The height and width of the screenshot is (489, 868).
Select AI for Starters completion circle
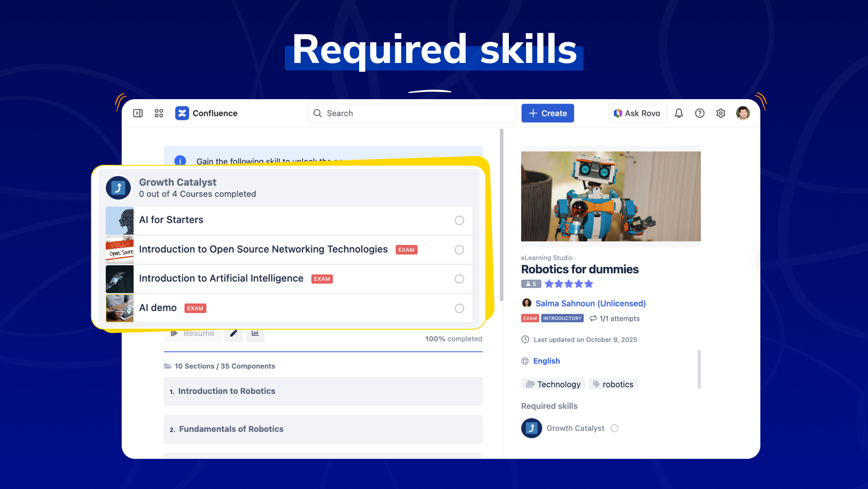tap(459, 221)
